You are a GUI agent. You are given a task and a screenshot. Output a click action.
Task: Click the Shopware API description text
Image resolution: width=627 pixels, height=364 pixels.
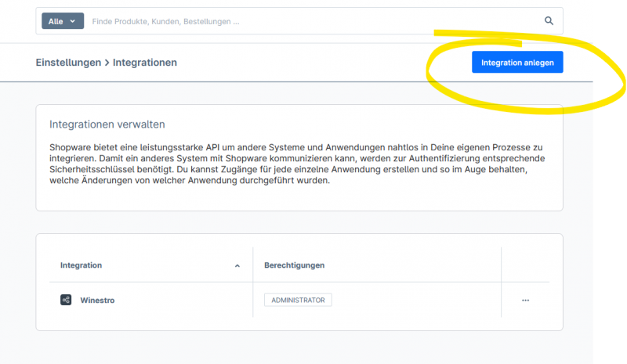[x=298, y=164]
